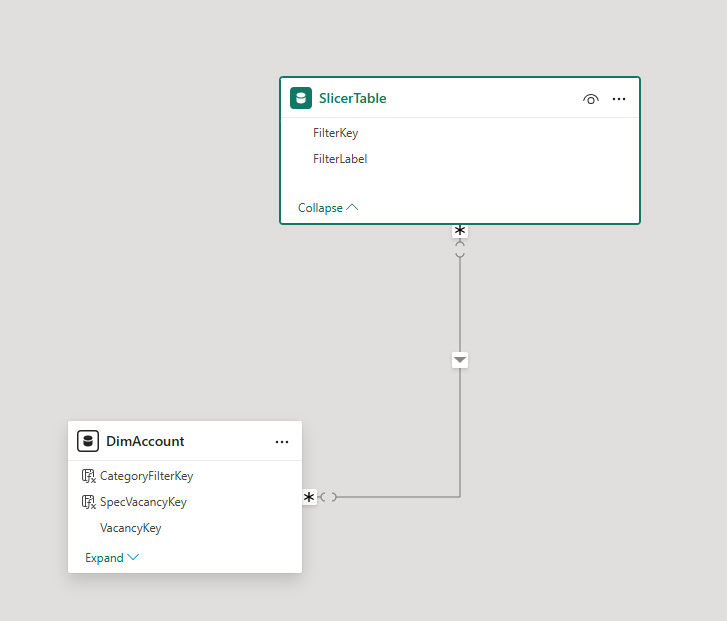Viewport: 727px width, 621px height.
Task: Click the DimAccount title text
Action: (145, 441)
